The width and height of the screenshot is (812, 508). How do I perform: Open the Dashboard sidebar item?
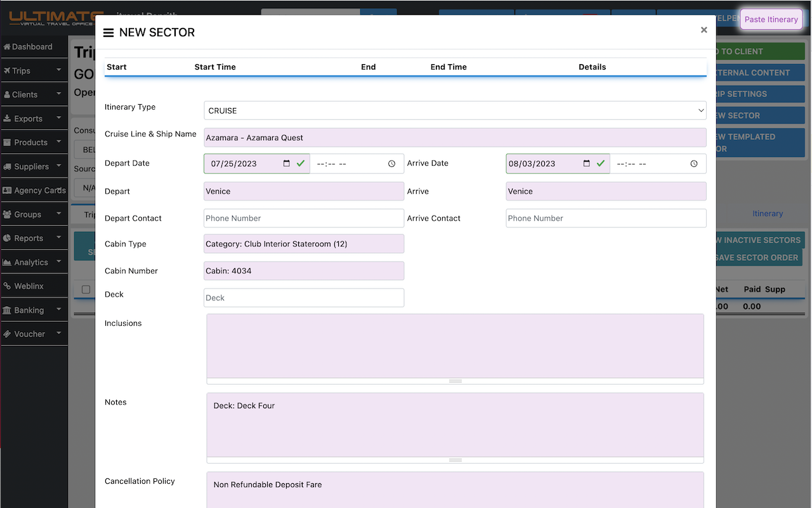34,46
